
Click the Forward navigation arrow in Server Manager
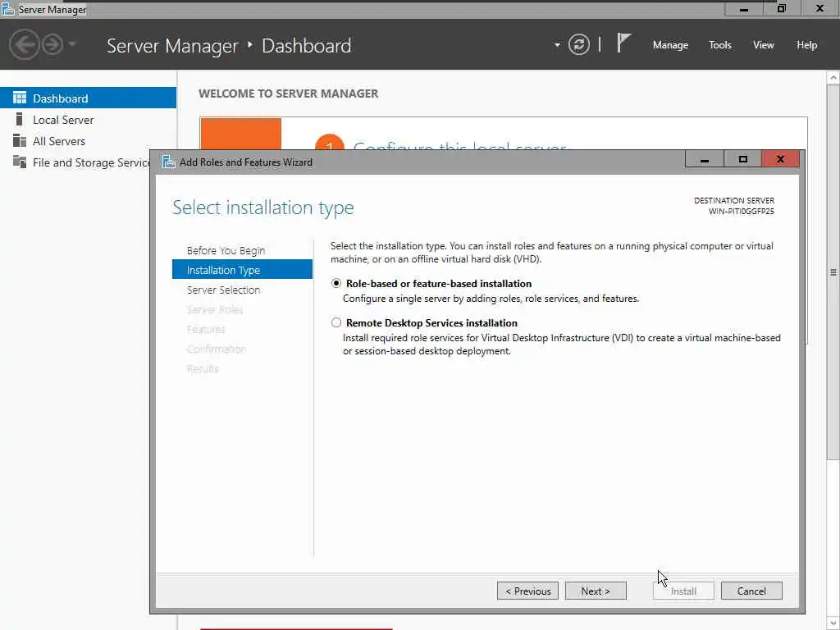[x=52, y=44]
